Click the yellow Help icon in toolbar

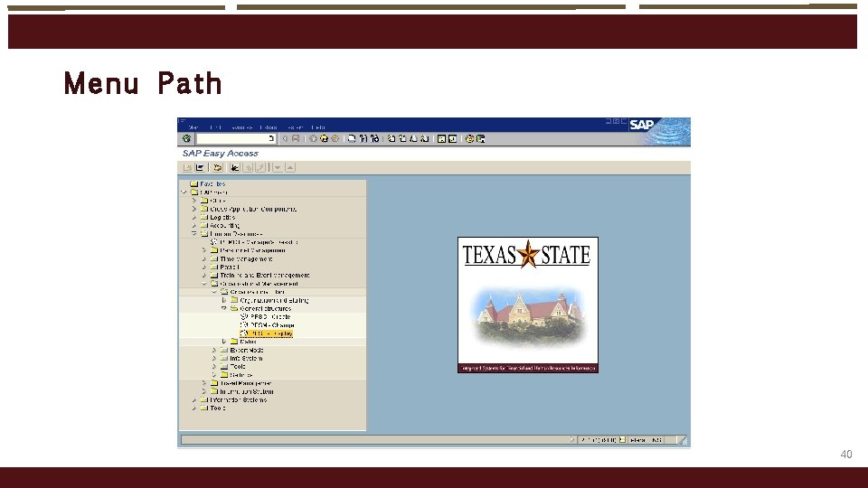tap(469, 138)
